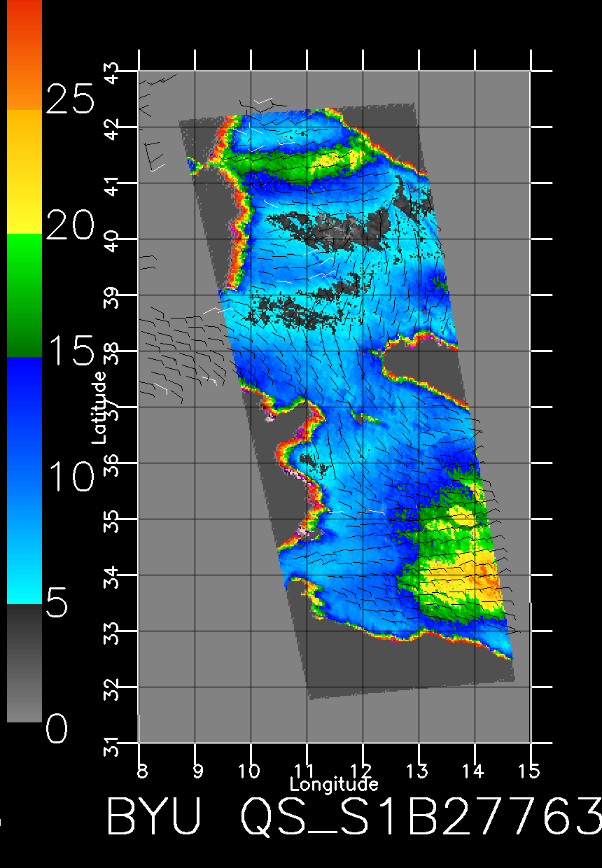The width and height of the screenshot is (602, 868).
Task: Select the green segment of the colorbar
Action: pyautogui.click(x=24, y=295)
